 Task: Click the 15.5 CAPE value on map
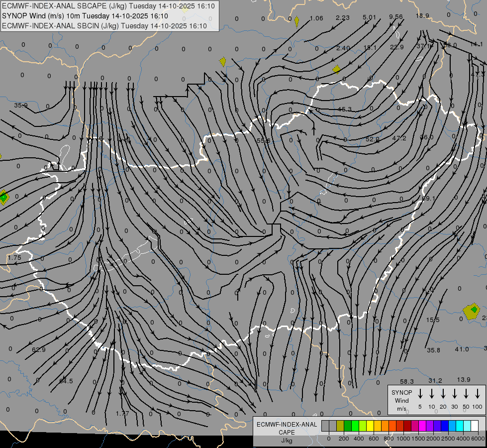(433, 320)
